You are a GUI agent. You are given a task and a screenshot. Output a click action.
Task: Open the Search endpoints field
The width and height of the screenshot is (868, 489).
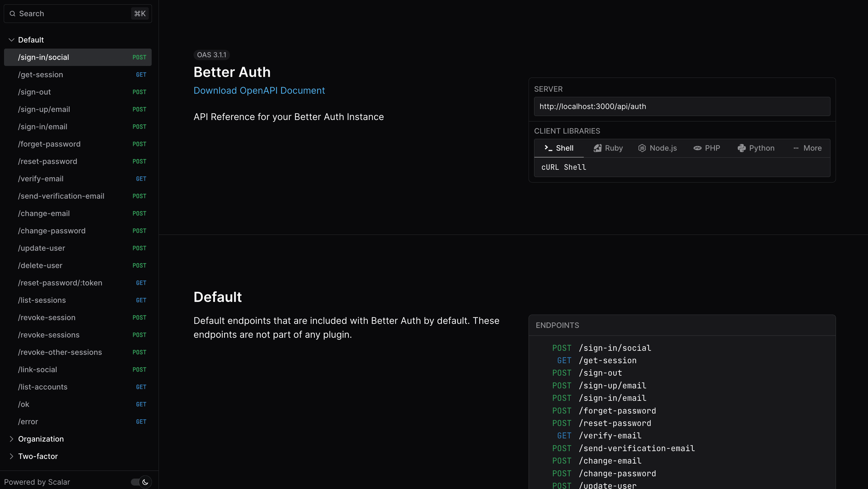point(77,13)
